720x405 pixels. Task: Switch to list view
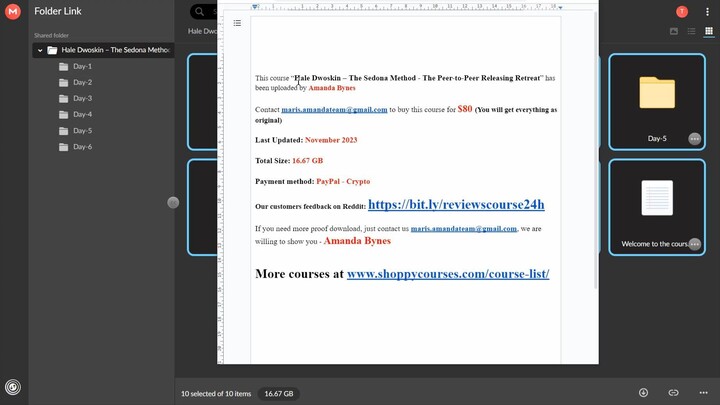pyautogui.click(x=690, y=32)
